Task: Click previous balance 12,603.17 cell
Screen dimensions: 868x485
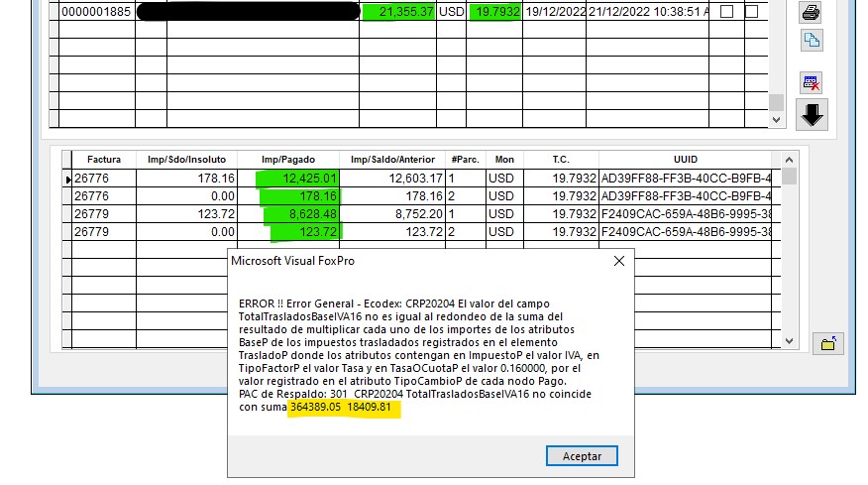Action: point(392,179)
